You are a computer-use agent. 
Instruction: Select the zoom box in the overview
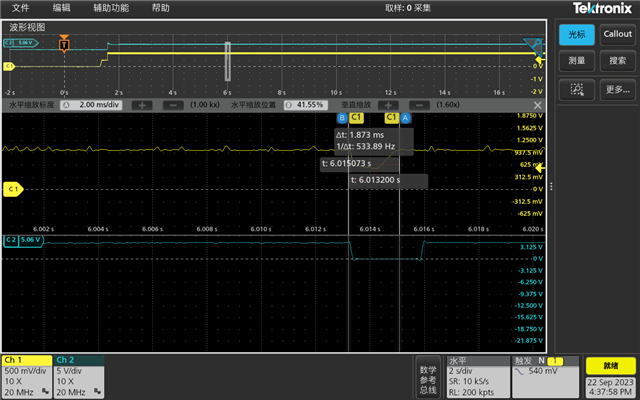coord(228,61)
